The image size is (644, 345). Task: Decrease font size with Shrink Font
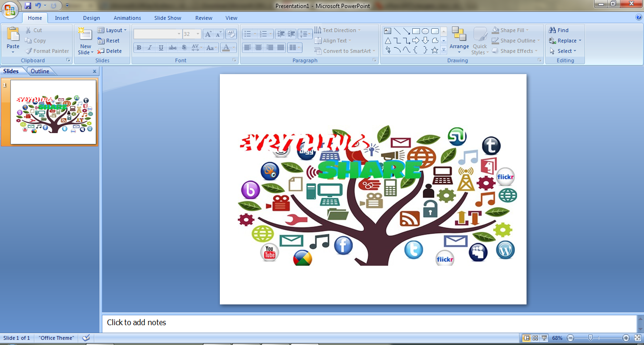(x=218, y=34)
